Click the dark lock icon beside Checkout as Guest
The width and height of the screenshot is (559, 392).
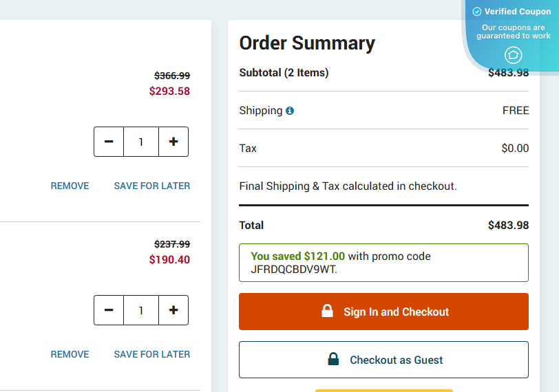[x=334, y=359]
